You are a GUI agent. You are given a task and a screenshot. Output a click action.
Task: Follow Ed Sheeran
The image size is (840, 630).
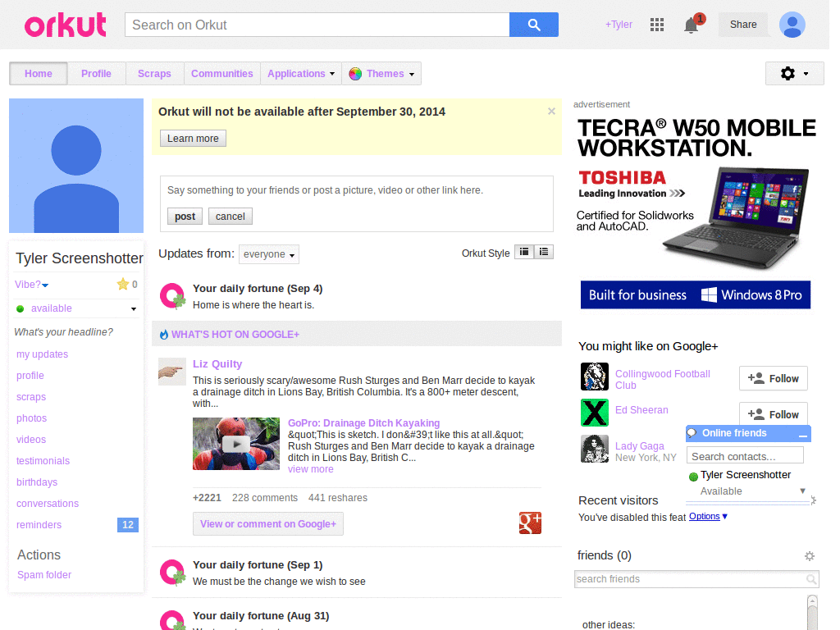click(773, 413)
